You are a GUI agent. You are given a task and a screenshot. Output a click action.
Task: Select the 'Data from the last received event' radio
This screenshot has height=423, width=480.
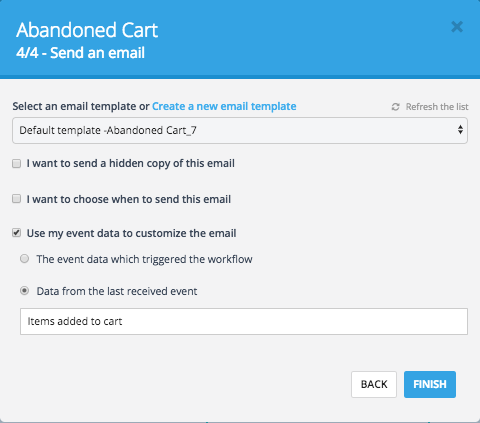(x=24, y=291)
